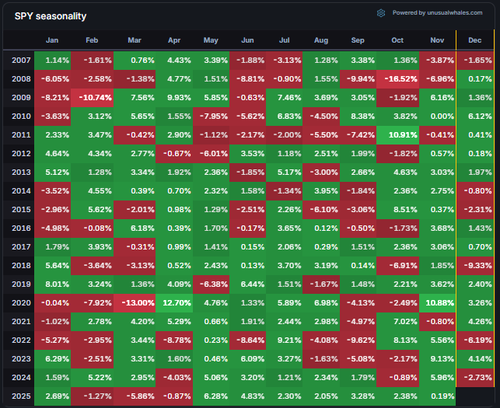Click the -5.86% cell for March 2025
Viewport: 500px width, 408px height.
click(134, 397)
